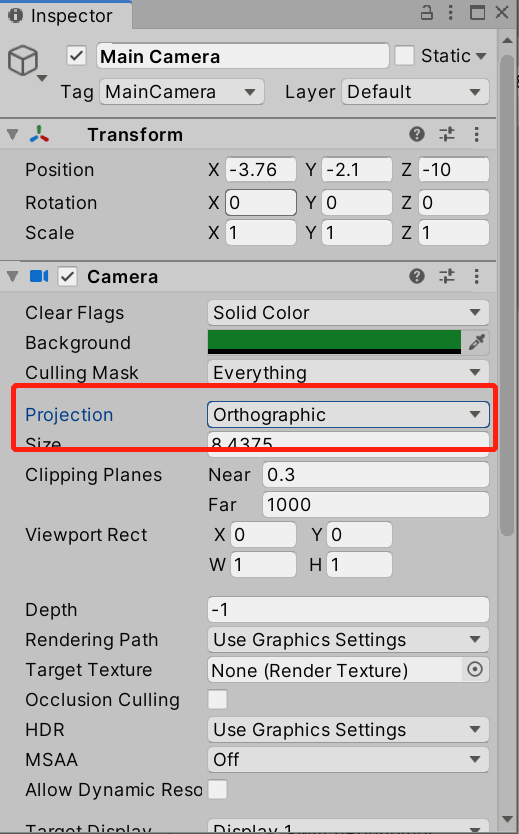Open the Clear Flags dropdown
This screenshot has width=519, height=834.
click(x=348, y=313)
